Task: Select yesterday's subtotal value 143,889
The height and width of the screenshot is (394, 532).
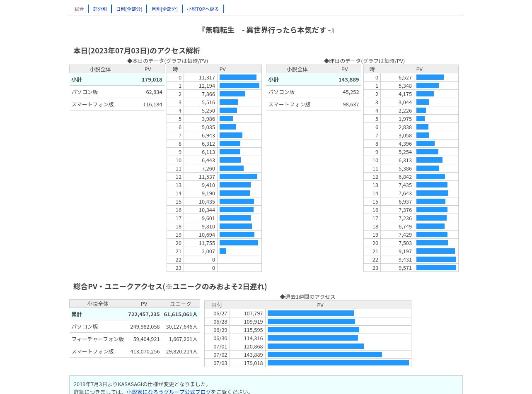Action: point(348,79)
